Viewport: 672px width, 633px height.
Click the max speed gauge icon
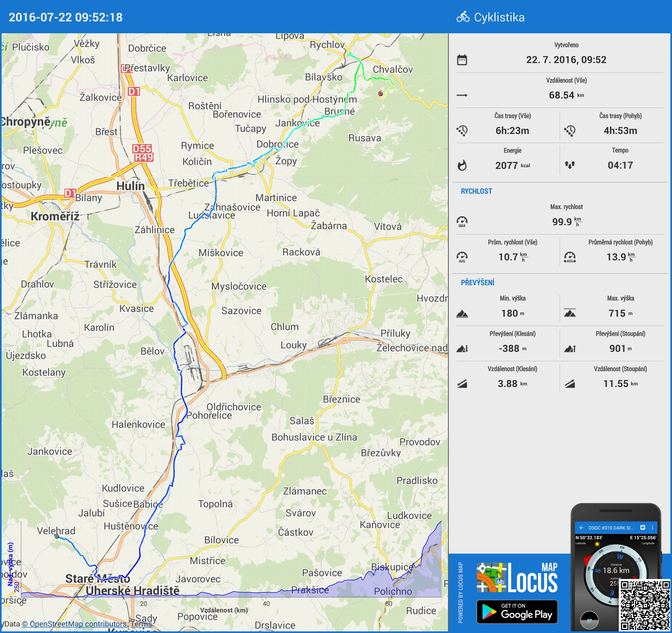(462, 222)
